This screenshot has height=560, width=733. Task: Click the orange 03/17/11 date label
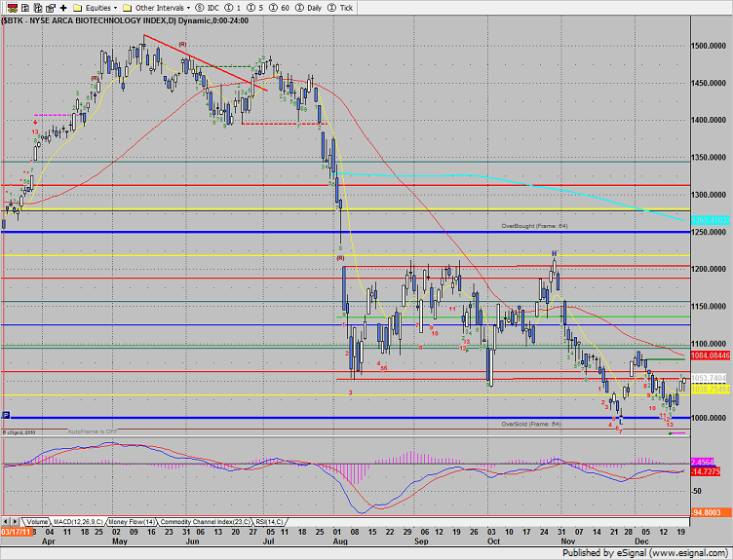click(17, 532)
